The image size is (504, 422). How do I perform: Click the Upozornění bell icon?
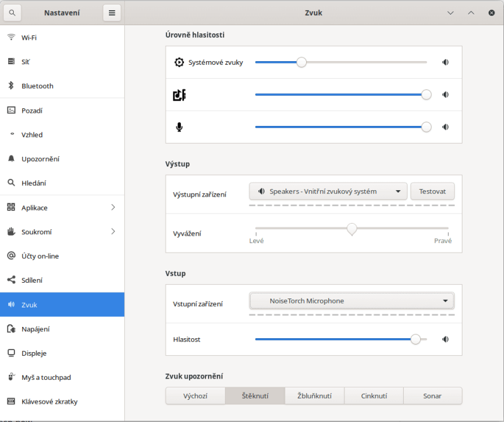pyautogui.click(x=11, y=159)
